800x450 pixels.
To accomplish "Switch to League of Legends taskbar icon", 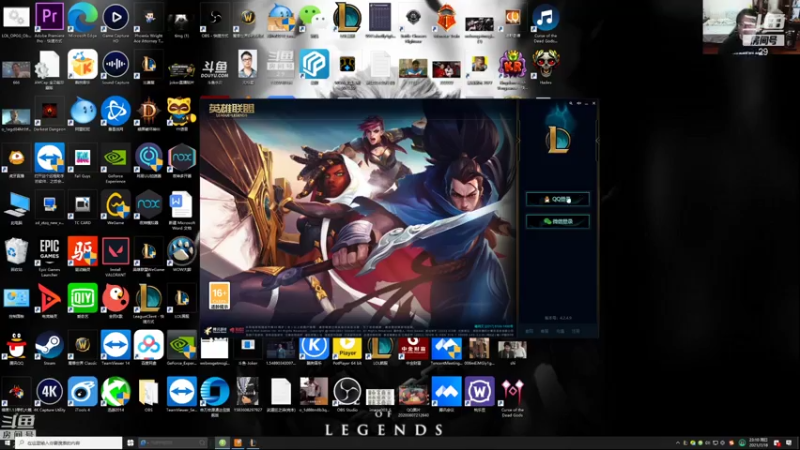I will (253, 442).
